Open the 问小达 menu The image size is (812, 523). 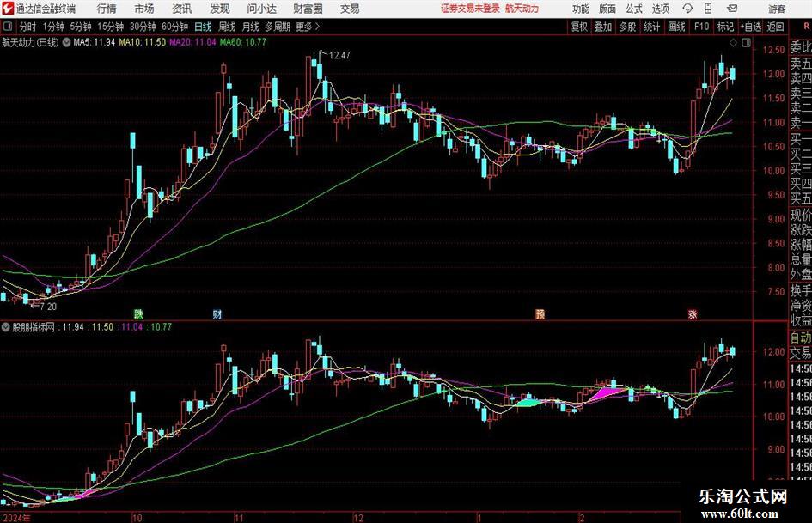coord(261,9)
